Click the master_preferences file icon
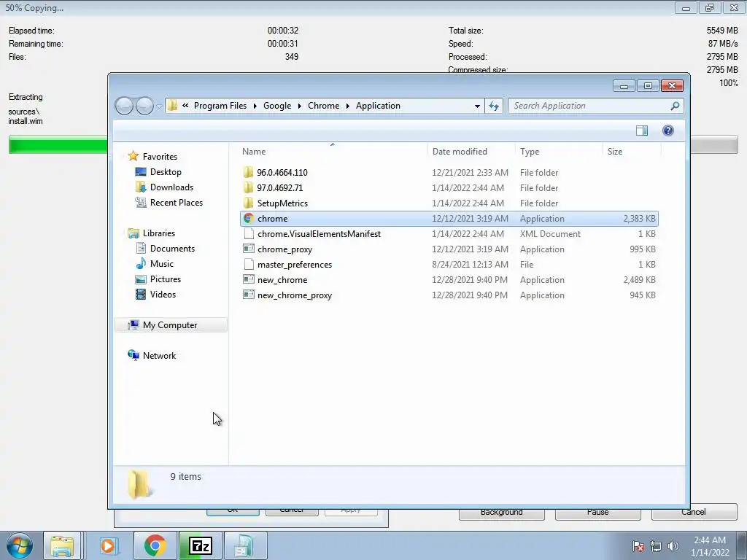Image resolution: width=747 pixels, height=560 pixels. pyautogui.click(x=248, y=264)
